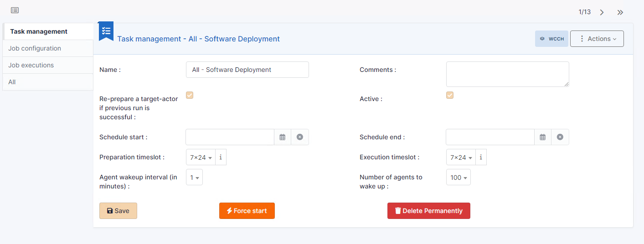Show Preparation timeslot info
This screenshot has width=644, height=244.
pos(221,157)
